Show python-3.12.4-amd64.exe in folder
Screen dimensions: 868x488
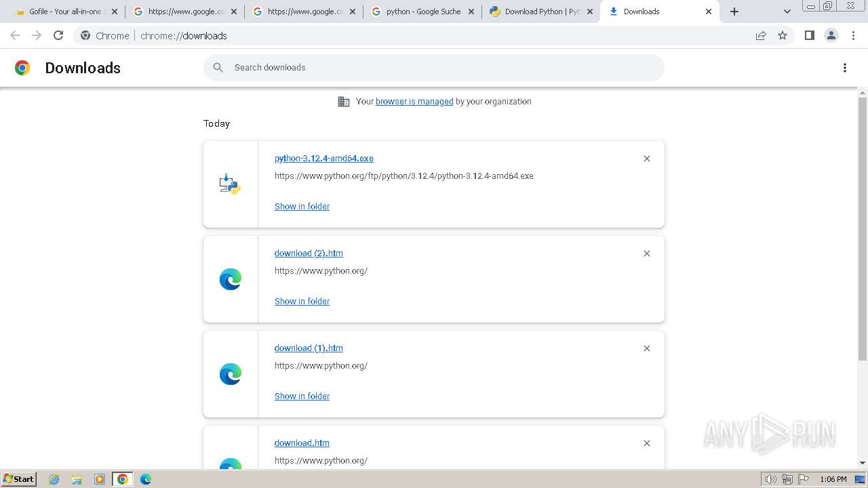[x=302, y=207]
